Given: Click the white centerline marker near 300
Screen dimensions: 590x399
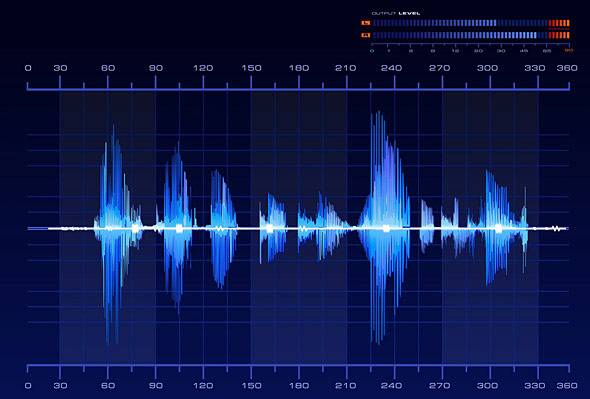Looking at the screenshot, I should [x=499, y=228].
